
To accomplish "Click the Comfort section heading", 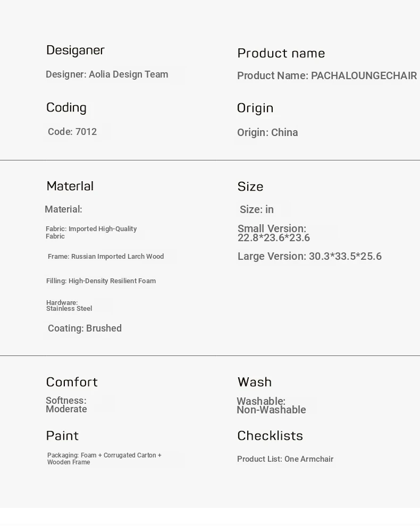I will [72, 382].
